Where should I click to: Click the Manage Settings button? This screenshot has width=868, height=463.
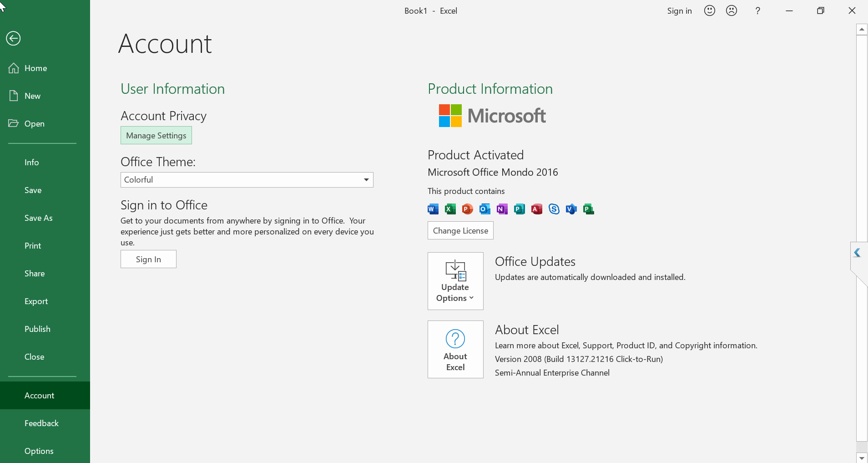click(x=156, y=135)
